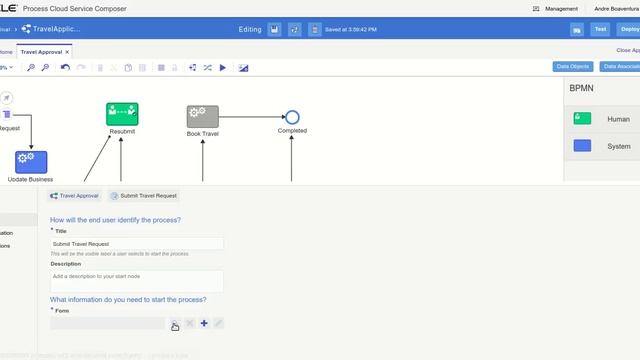Image resolution: width=640 pixels, height=360 pixels.
Task: Click the Test button
Action: pos(600,29)
